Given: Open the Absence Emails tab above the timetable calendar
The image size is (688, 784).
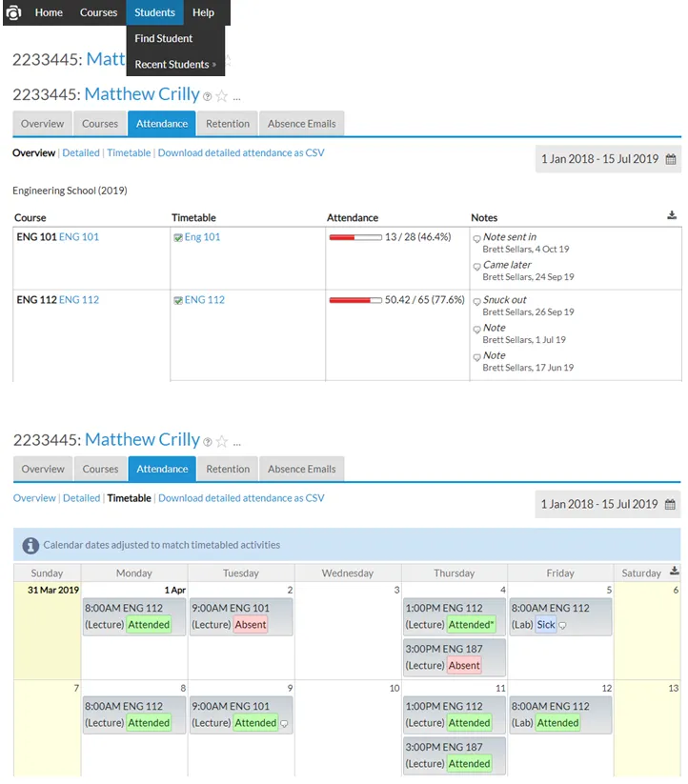Looking at the screenshot, I should tap(301, 469).
